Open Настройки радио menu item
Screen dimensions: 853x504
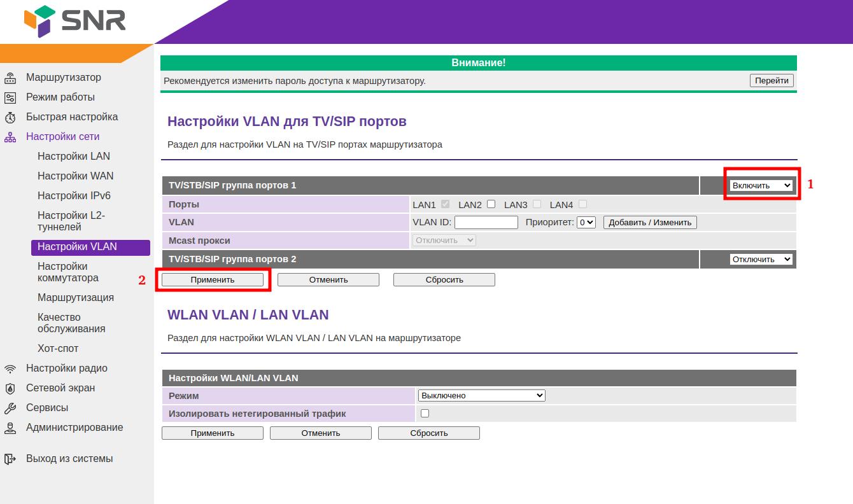67,368
